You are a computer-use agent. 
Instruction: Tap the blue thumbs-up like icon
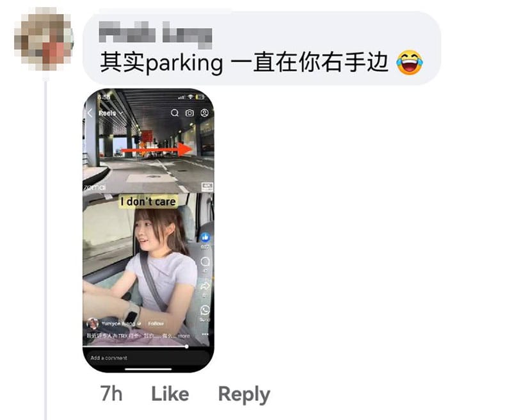(205, 238)
